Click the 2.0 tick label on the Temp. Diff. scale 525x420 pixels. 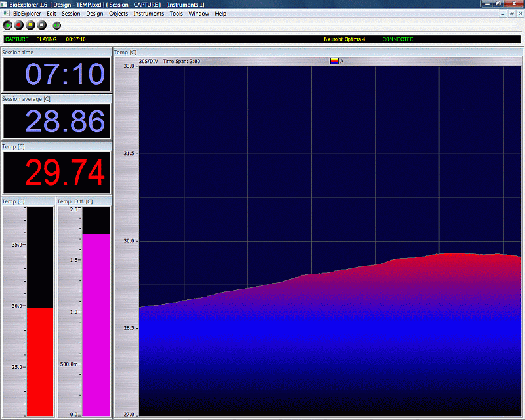[73, 209]
